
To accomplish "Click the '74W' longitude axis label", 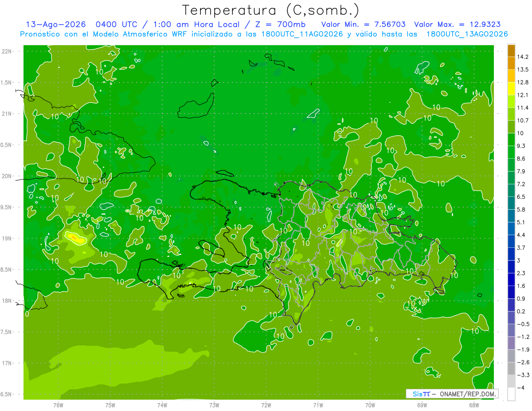I will tap(162, 405).
